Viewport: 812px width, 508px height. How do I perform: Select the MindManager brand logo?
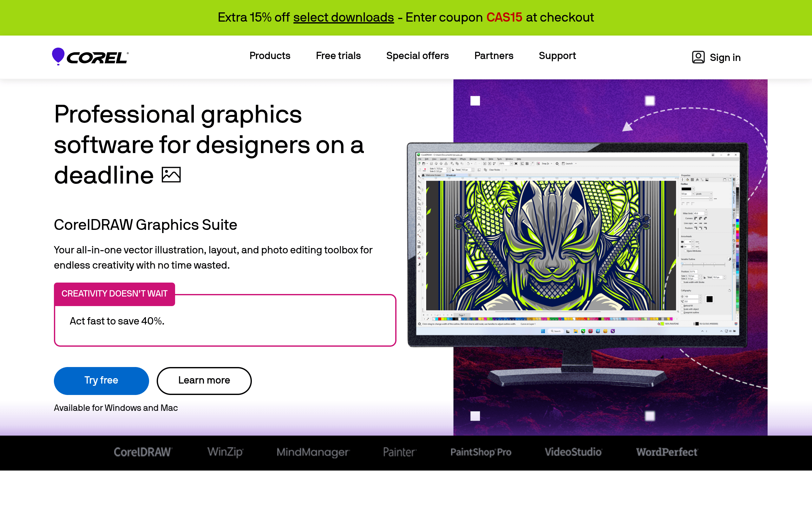pyautogui.click(x=313, y=452)
